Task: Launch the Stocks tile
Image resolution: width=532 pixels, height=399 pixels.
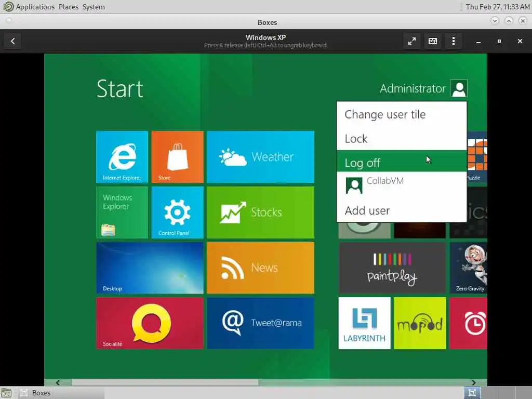Action: pos(260,212)
